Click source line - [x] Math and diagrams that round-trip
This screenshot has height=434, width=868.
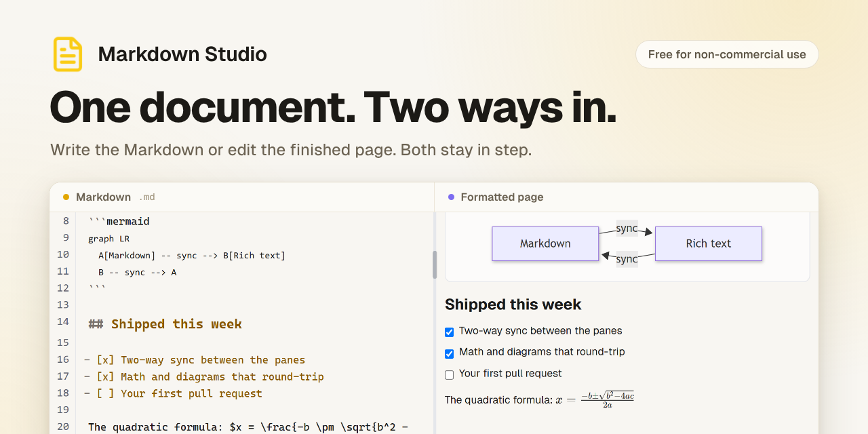[x=204, y=376]
